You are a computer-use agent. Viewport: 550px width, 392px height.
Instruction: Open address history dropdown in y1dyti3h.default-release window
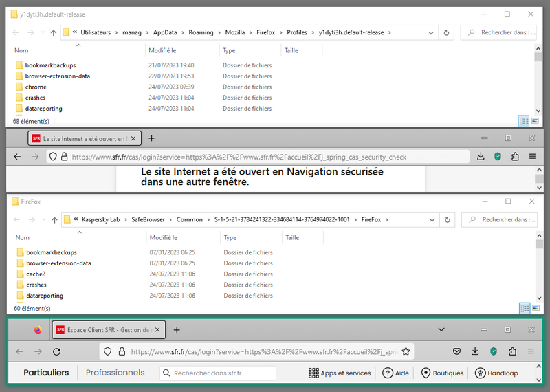(x=431, y=32)
